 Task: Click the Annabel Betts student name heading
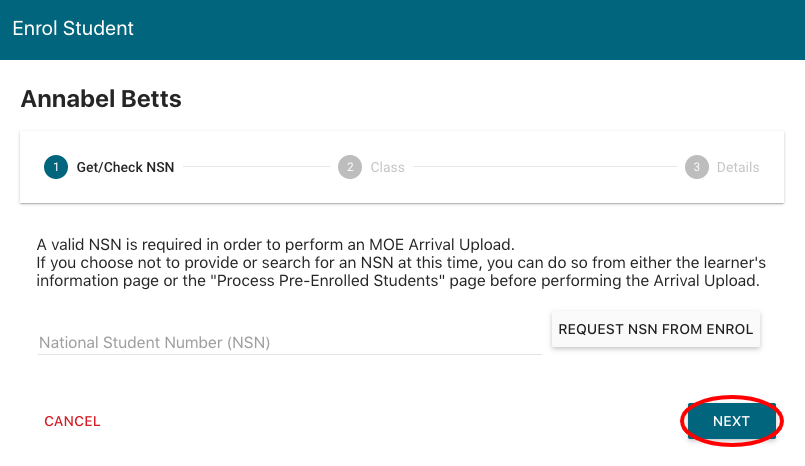pos(101,99)
